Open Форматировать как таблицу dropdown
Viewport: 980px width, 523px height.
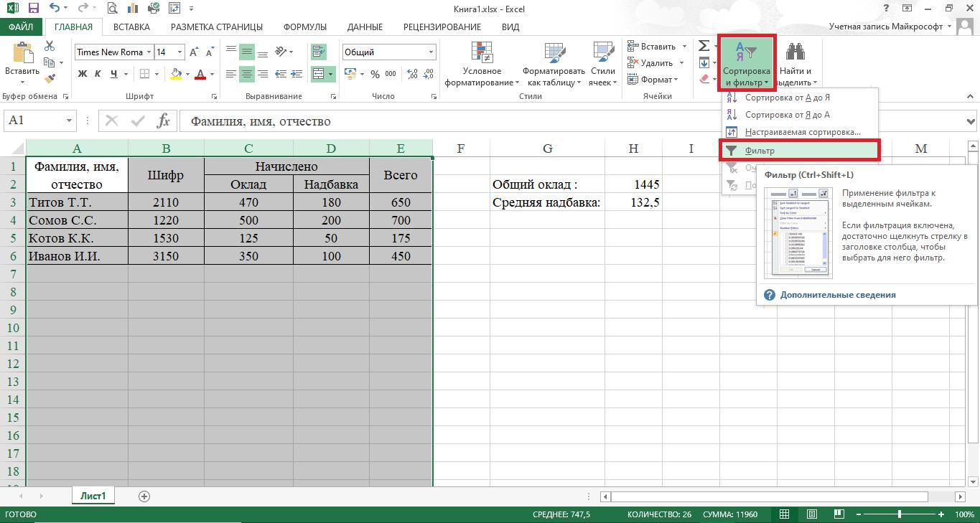click(x=554, y=64)
